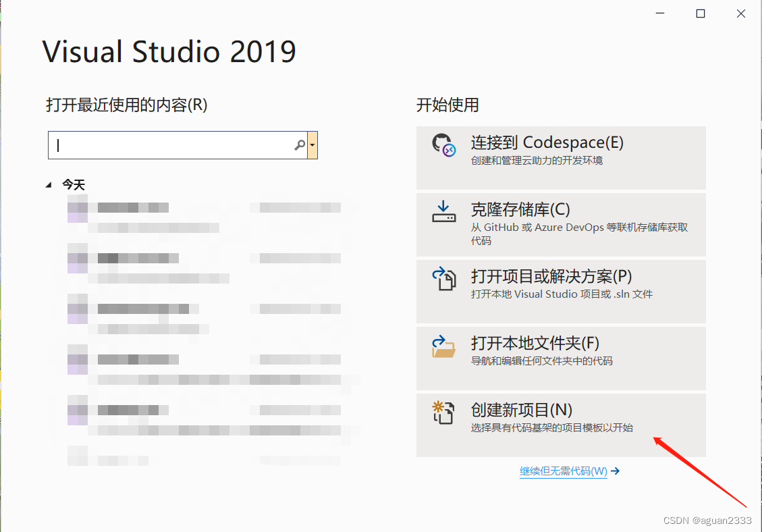Click the magnifier icon in the search box

[299, 144]
